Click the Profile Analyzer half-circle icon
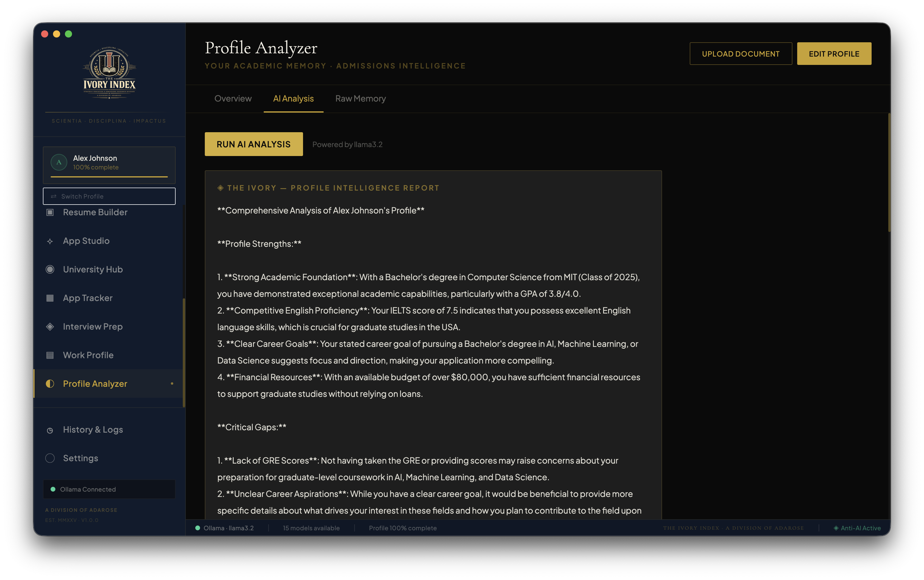Image resolution: width=924 pixels, height=580 pixels. click(50, 383)
